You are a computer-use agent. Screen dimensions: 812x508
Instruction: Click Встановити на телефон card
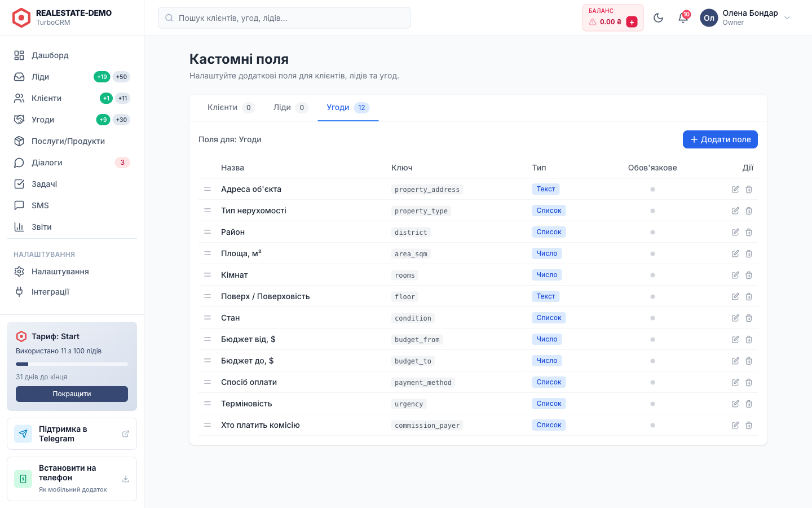point(72,479)
